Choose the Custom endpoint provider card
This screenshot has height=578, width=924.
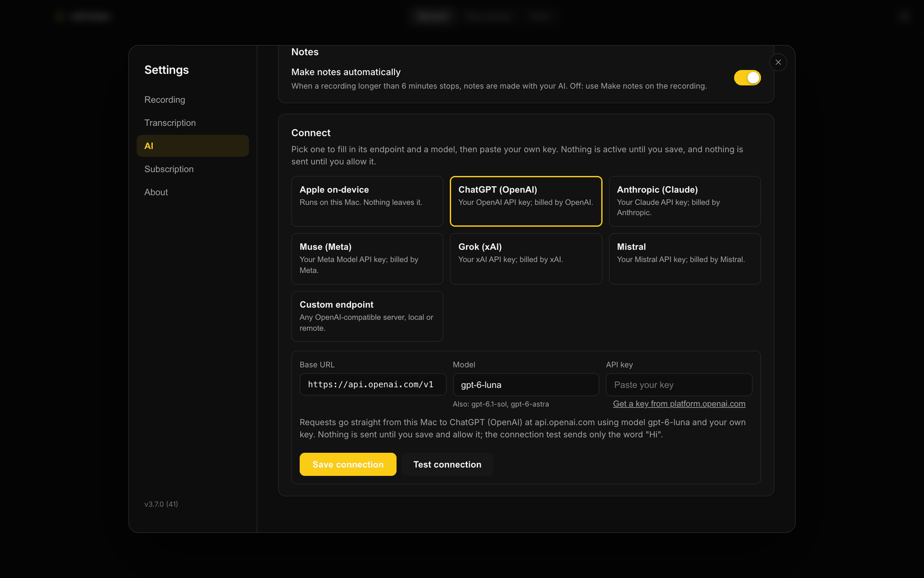[367, 316]
